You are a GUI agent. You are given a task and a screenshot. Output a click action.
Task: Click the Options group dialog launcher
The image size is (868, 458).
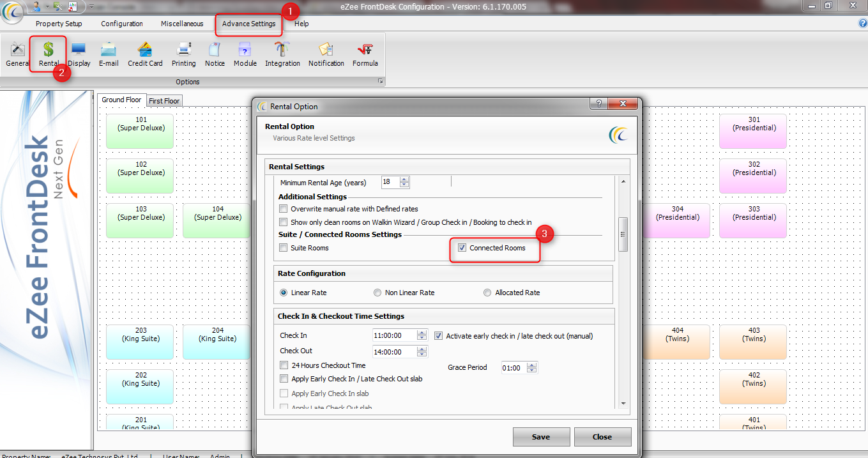click(x=380, y=81)
